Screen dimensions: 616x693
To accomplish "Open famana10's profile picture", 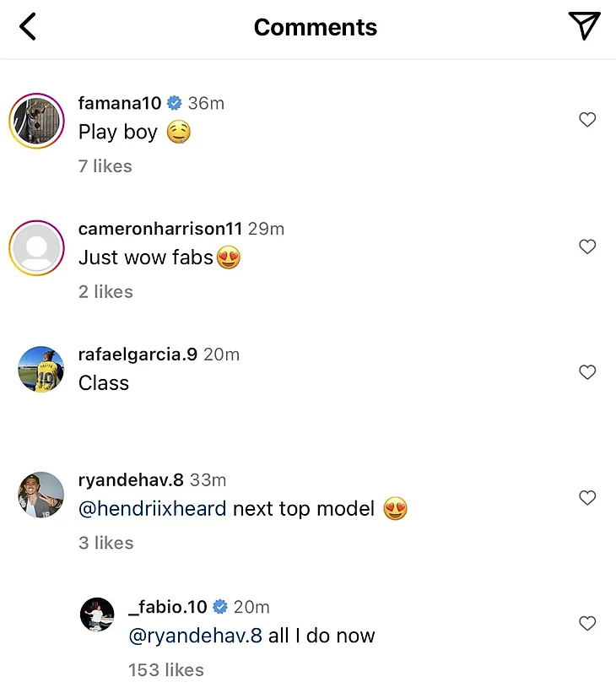I will pos(37,122).
